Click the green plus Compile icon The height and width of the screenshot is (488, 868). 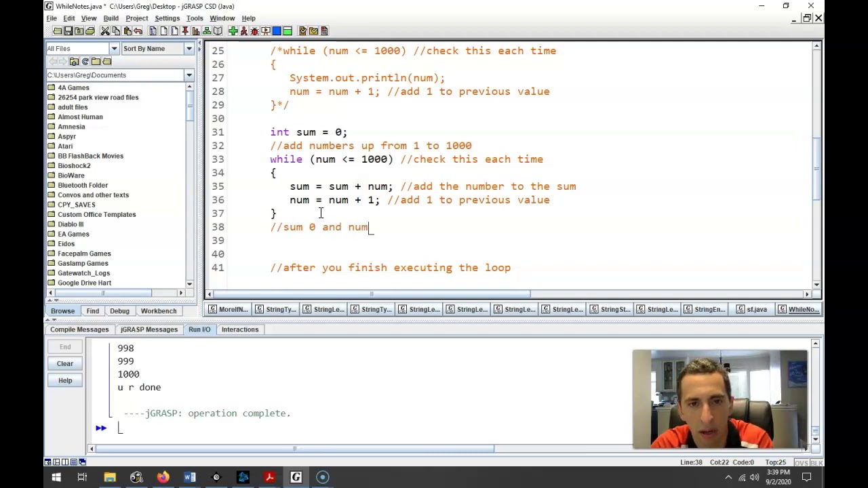(x=233, y=30)
